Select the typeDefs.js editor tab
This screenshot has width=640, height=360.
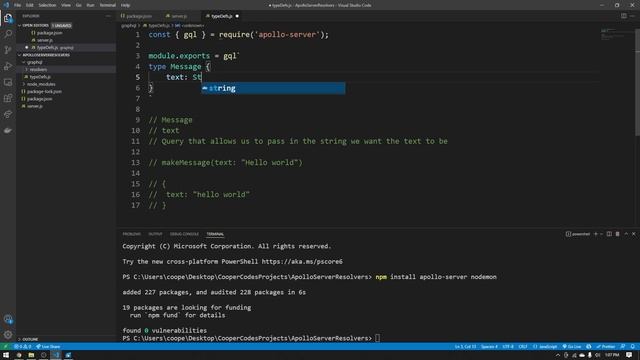(x=222, y=16)
